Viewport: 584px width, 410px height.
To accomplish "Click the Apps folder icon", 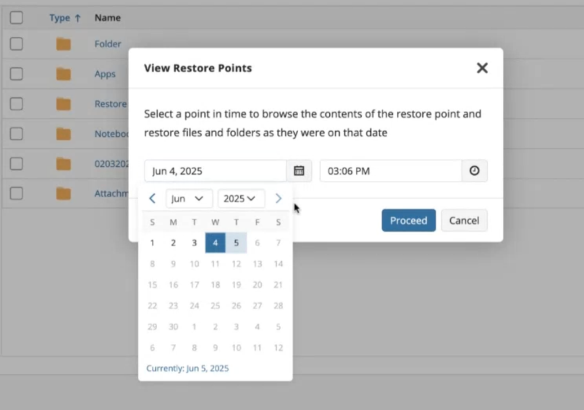I will [63, 74].
